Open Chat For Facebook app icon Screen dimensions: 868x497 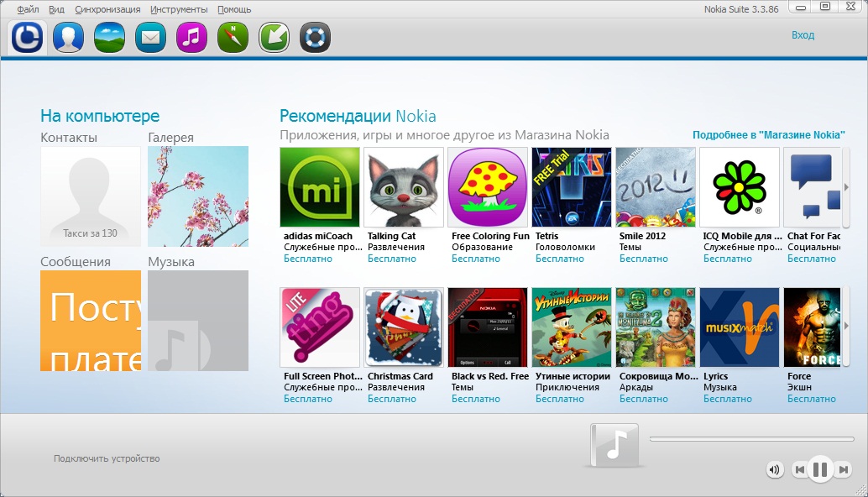[813, 187]
